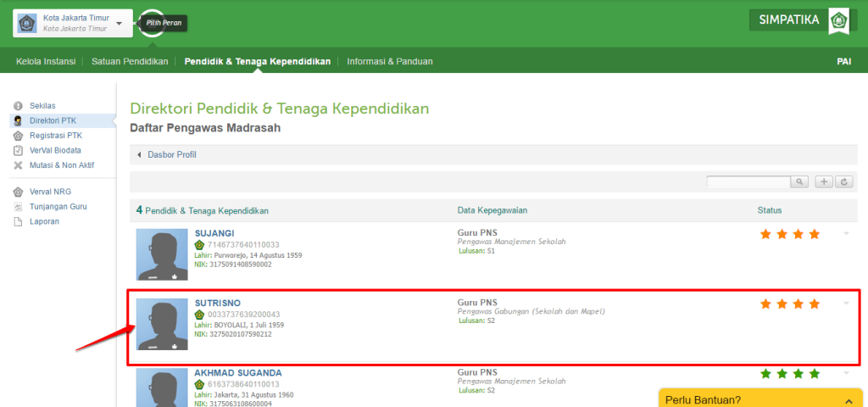
Task: Click SUJANGI's orange star rating
Action: pyautogui.click(x=790, y=234)
